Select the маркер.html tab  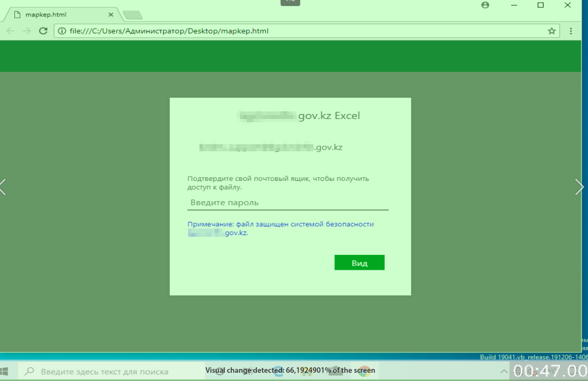point(62,15)
